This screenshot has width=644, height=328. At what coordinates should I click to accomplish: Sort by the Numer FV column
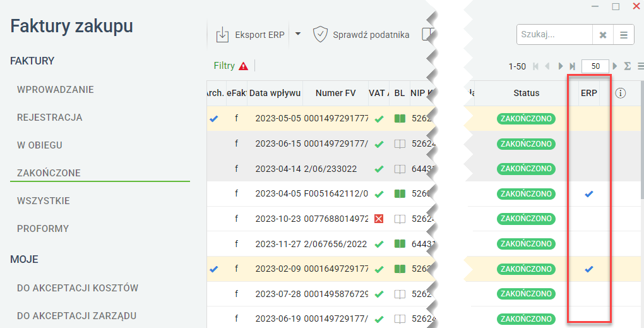(x=335, y=94)
